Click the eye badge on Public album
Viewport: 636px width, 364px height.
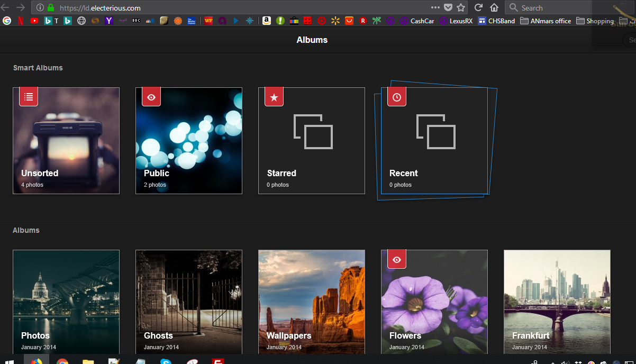click(x=151, y=97)
